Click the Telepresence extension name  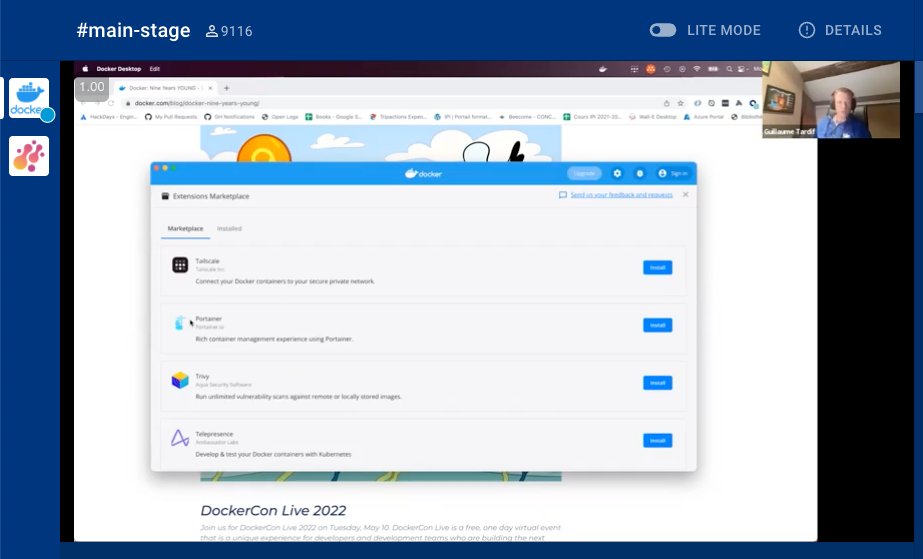214,434
